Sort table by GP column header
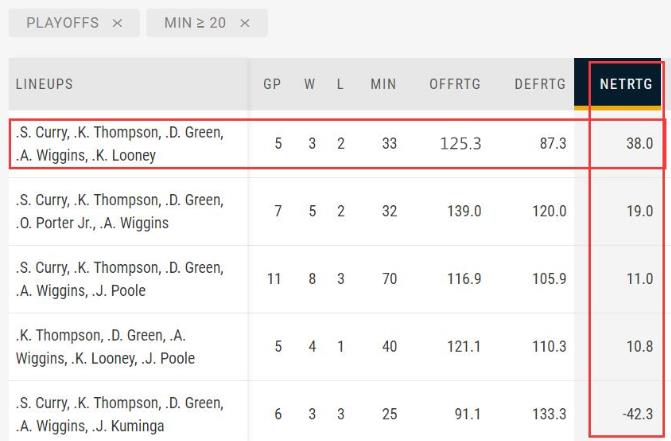 [272, 84]
